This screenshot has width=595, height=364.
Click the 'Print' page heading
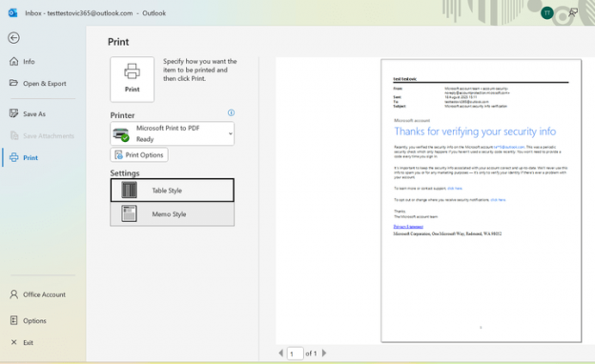coord(118,42)
